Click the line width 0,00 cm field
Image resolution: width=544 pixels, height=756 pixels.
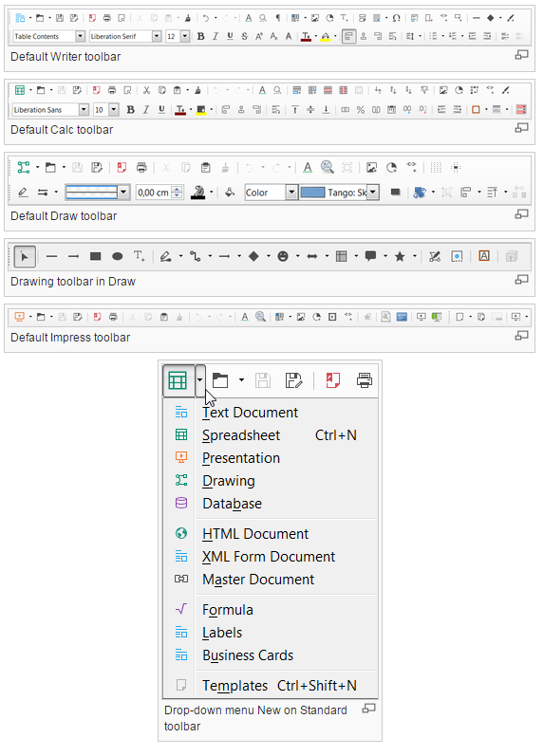(154, 193)
